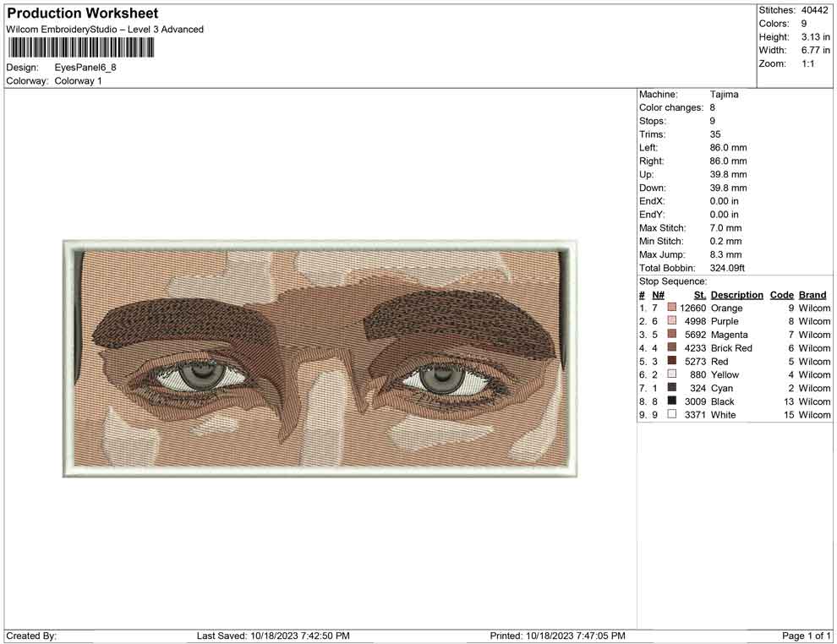
Task: Select the Colorway 1 label
Action: 78,80
